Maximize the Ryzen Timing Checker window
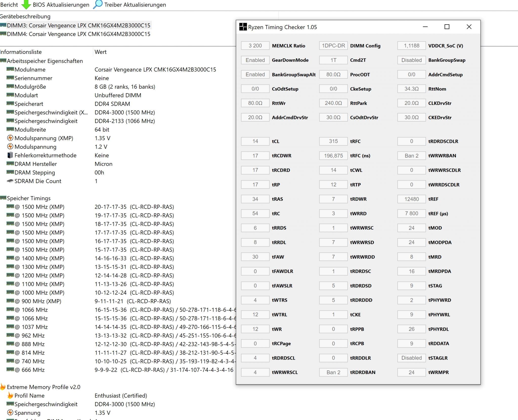 click(x=447, y=27)
